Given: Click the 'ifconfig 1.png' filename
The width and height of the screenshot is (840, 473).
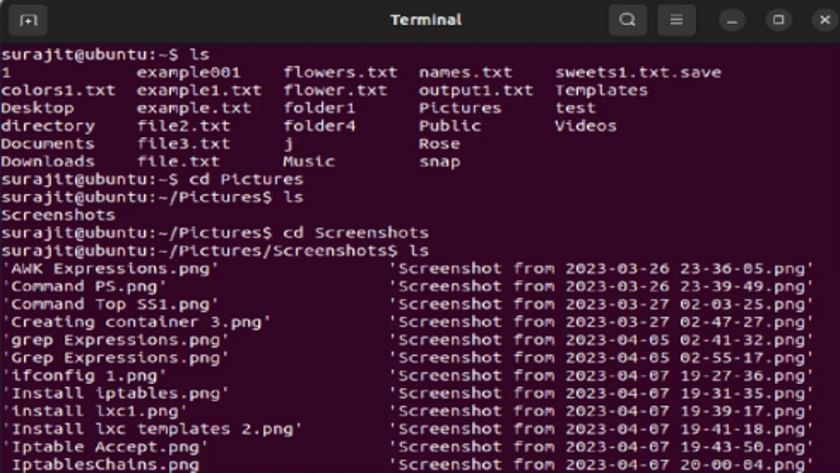Looking at the screenshot, I should pos(84,376).
